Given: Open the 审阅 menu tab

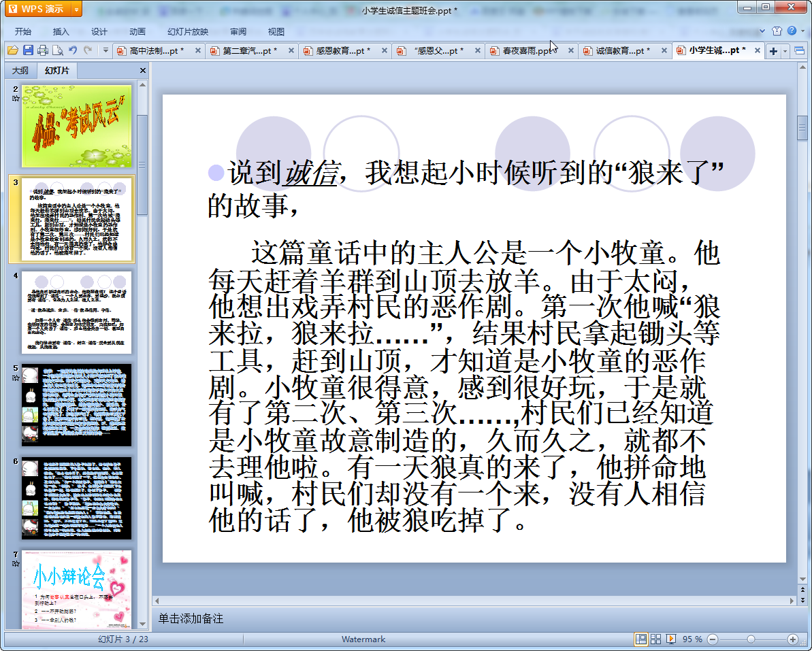Looking at the screenshot, I should (x=238, y=31).
